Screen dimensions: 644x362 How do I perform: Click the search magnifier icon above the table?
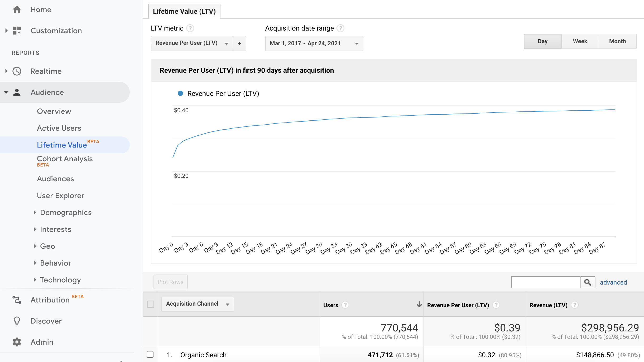coord(588,282)
